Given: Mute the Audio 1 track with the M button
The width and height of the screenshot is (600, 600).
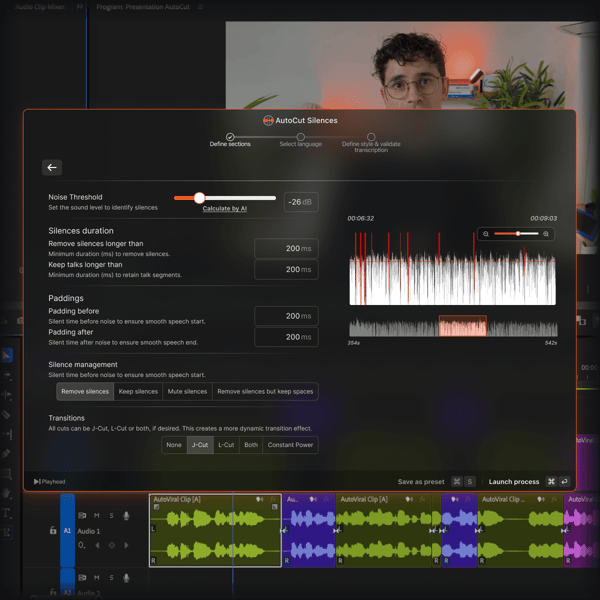Looking at the screenshot, I should (97, 516).
